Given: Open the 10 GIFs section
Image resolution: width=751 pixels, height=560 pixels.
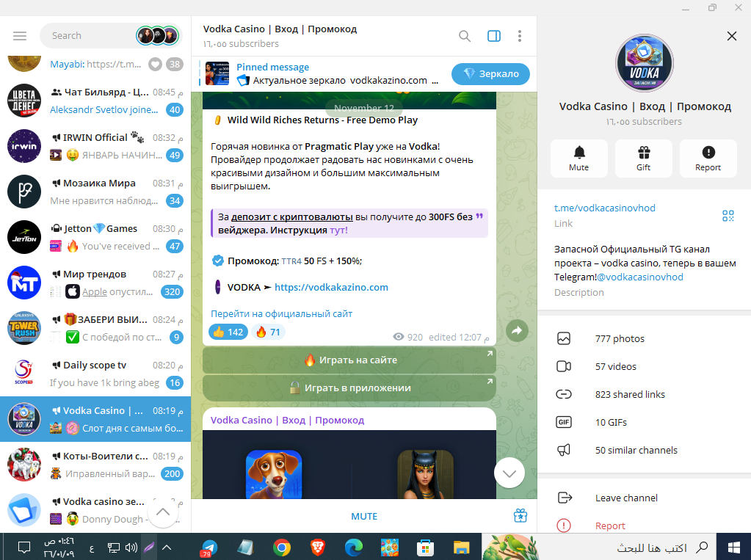Looking at the screenshot, I should pos(645,422).
